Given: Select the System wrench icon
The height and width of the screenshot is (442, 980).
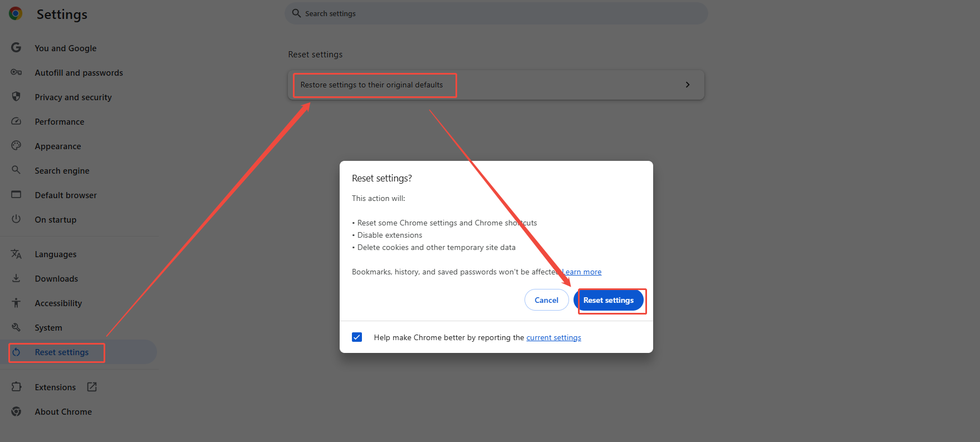Looking at the screenshot, I should pyautogui.click(x=16, y=327).
